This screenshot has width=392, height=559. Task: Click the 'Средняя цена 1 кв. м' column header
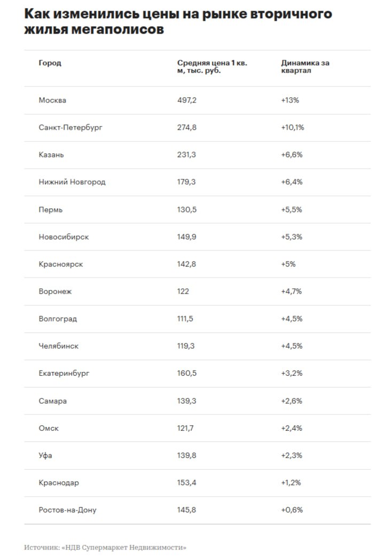(212, 67)
